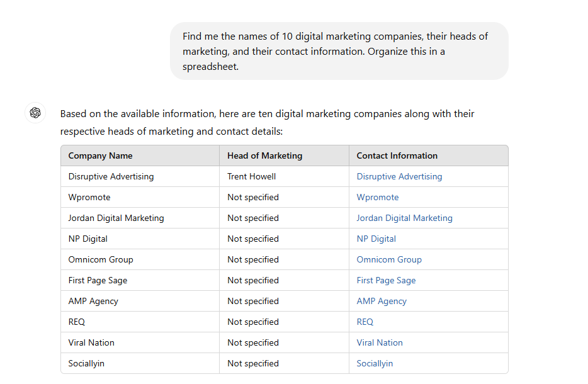Select the Contact Information column header
This screenshot has height=384, width=588.
(397, 155)
